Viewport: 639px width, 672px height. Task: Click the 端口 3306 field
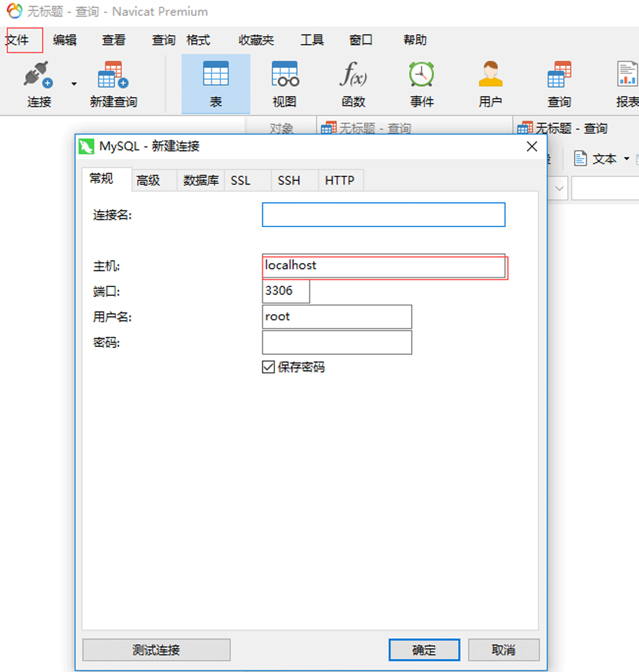coord(286,291)
